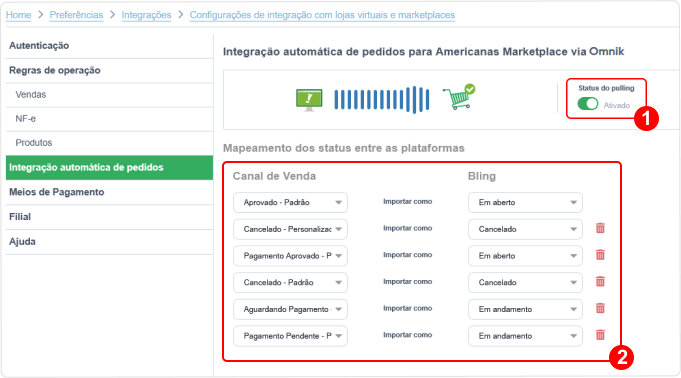681x378 pixels.
Task: Go to Integrações breadcrumb link
Action: pyautogui.click(x=146, y=15)
